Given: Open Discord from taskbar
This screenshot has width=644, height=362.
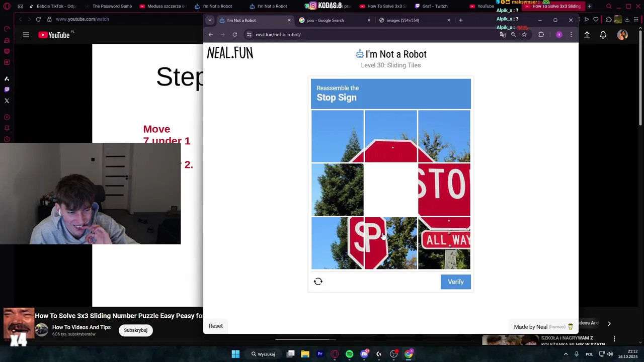Looking at the screenshot, I should click(364, 354).
